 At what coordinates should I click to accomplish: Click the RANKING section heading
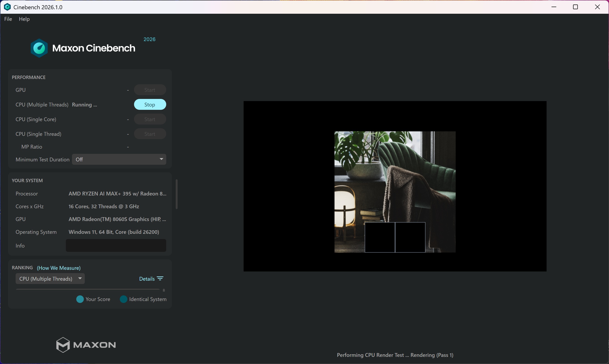[22, 268]
